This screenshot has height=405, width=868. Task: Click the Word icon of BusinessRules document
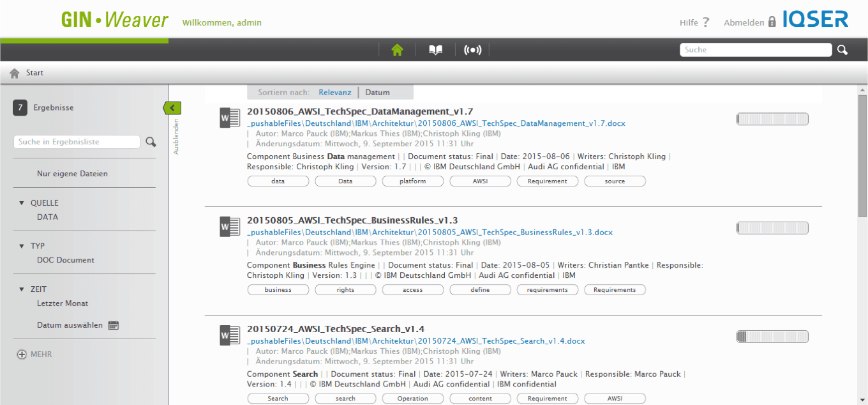[x=230, y=226]
